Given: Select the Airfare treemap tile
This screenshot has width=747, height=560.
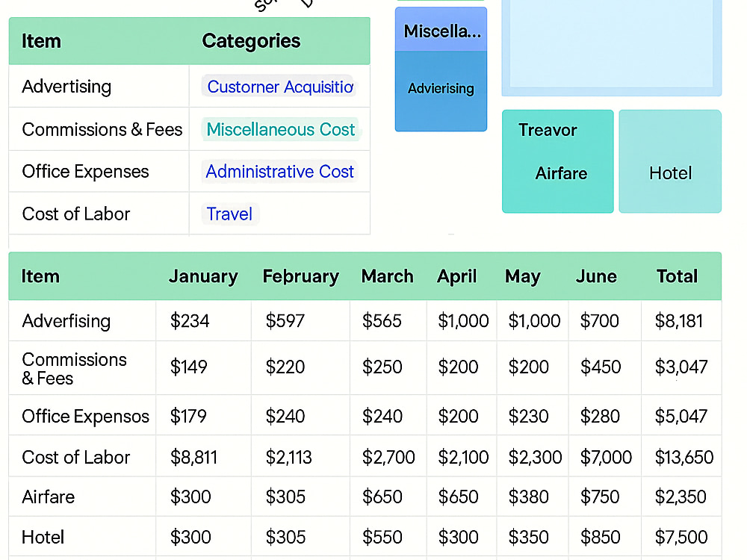Looking at the screenshot, I should click(x=558, y=161).
